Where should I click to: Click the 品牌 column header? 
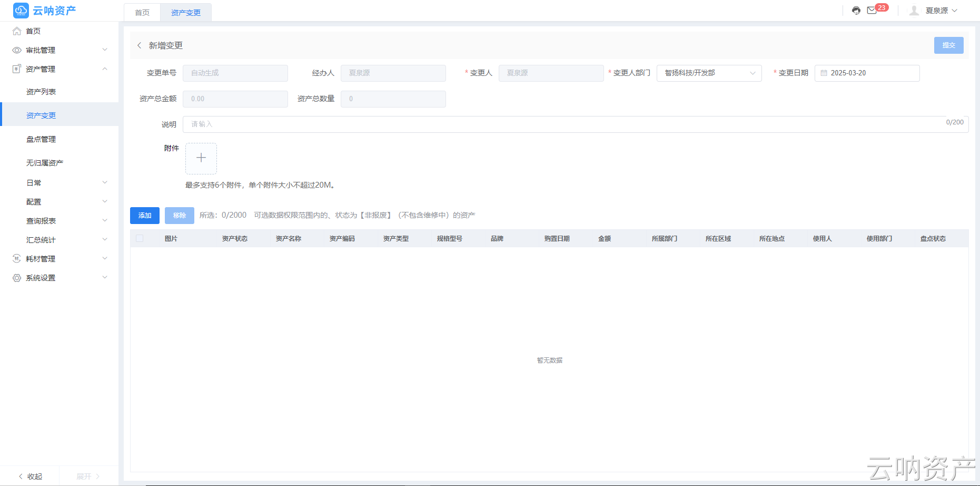(x=497, y=239)
